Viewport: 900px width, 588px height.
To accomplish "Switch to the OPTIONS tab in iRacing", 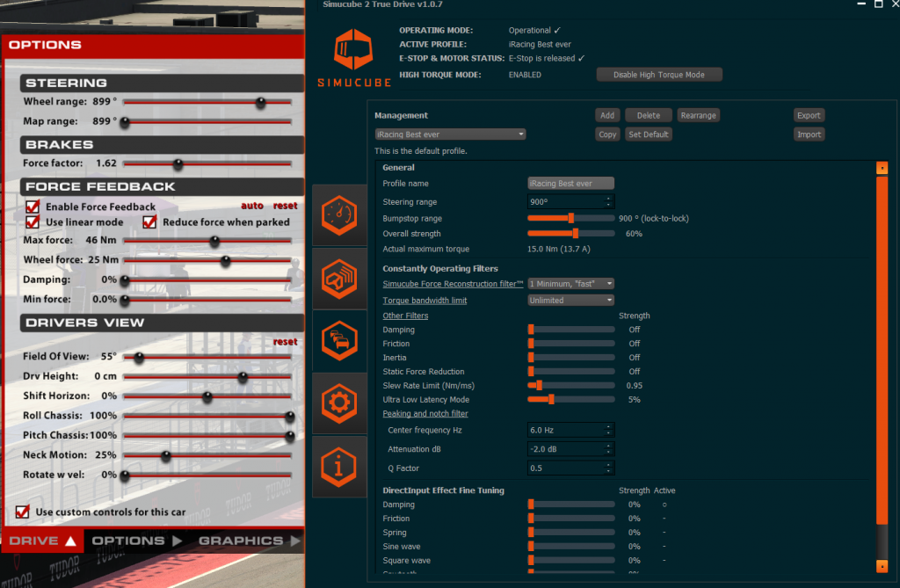I will click(x=136, y=541).
